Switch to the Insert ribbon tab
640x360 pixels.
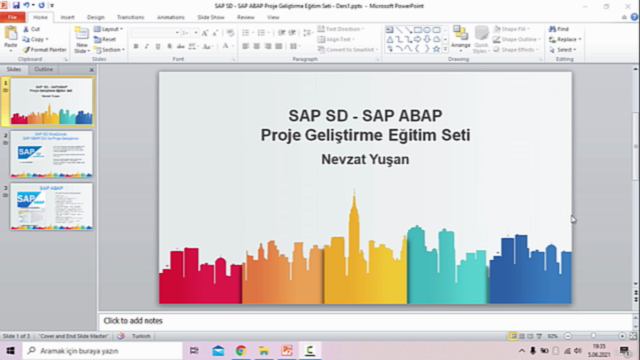67,17
